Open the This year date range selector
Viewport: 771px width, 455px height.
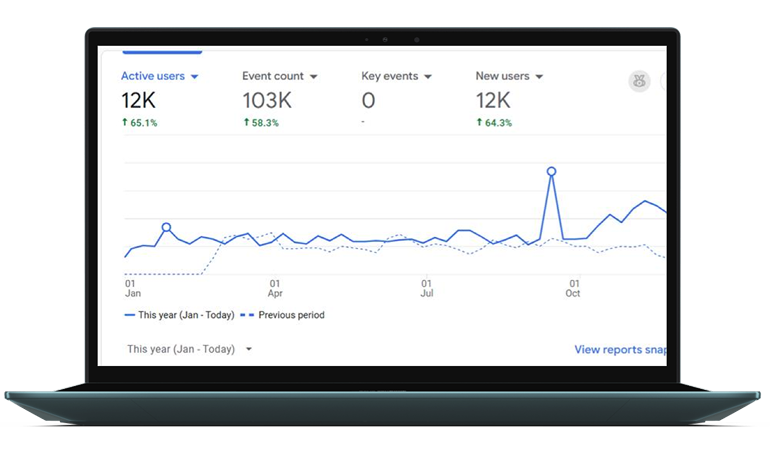point(190,349)
